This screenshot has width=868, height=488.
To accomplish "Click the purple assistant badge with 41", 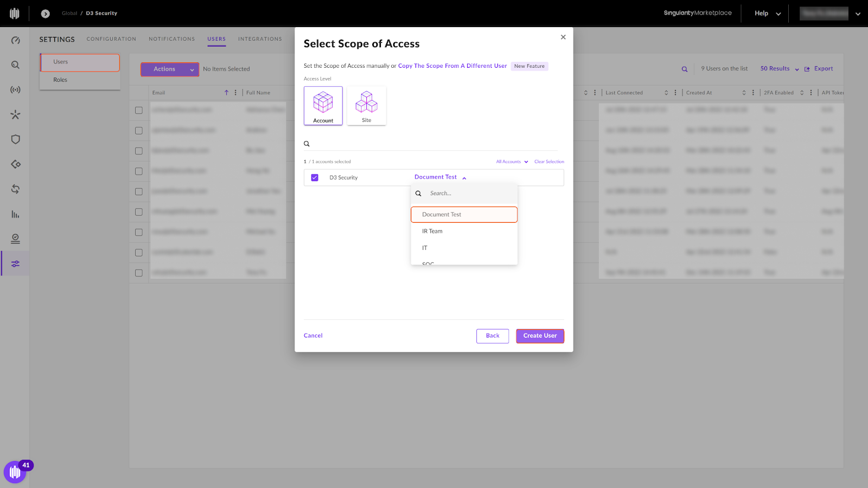I will 15,472.
